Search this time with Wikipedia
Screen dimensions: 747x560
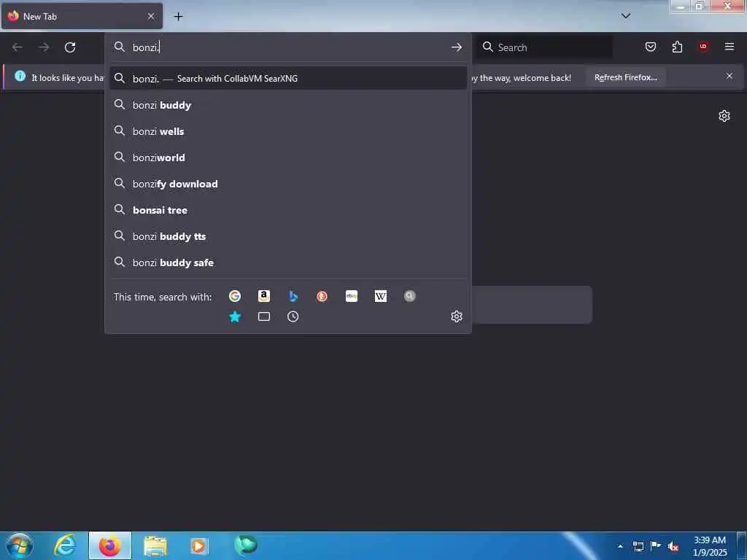tap(381, 296)
